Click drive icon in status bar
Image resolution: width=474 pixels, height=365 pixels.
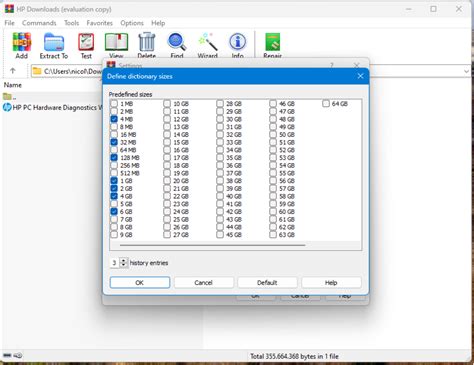pos(7,356)
